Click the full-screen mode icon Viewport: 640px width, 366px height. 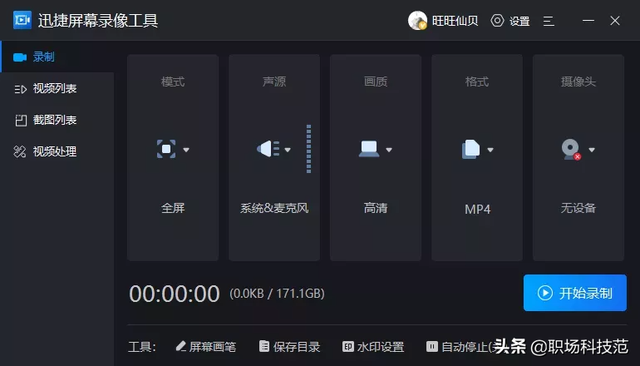click(166, 149)
